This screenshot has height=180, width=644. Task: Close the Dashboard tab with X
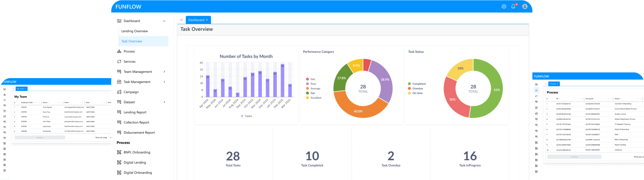pyautogui.click(x=207, y=20)
